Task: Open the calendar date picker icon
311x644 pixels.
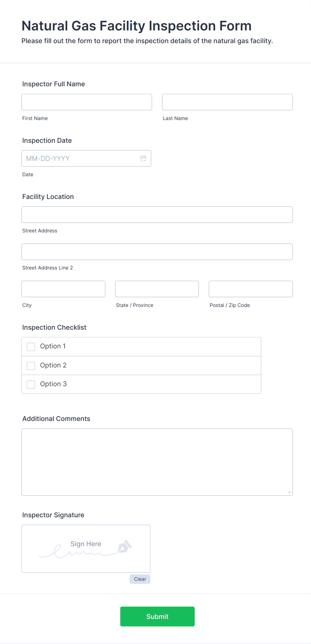Action: (x=143, y=158)
